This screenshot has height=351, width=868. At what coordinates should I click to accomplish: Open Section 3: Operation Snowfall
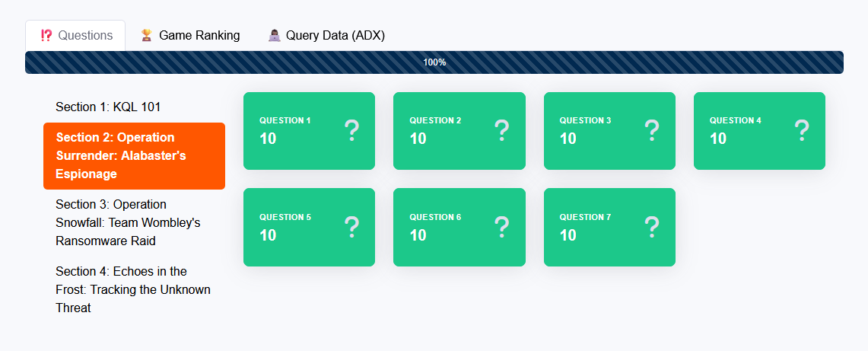(128, 222)
